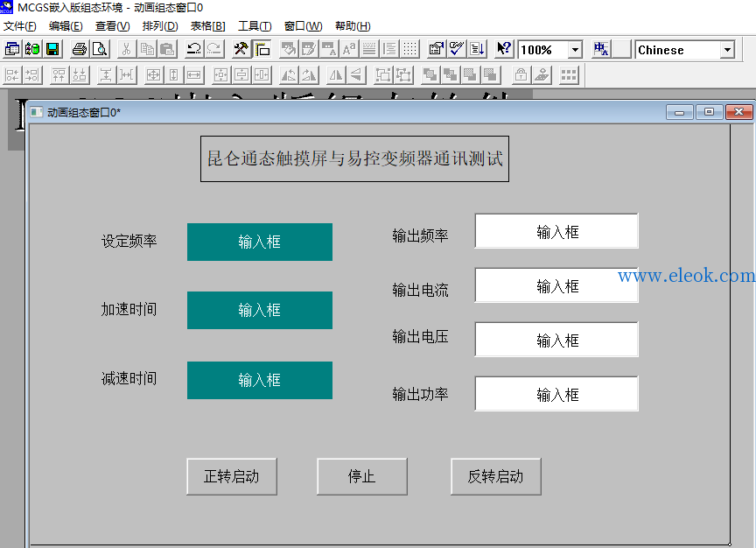Image resolution: width=756 pixels, height=548 pixels.
Task: Maximize the 动画组态窗口0 child window
Action: click(x=709, y=112)
